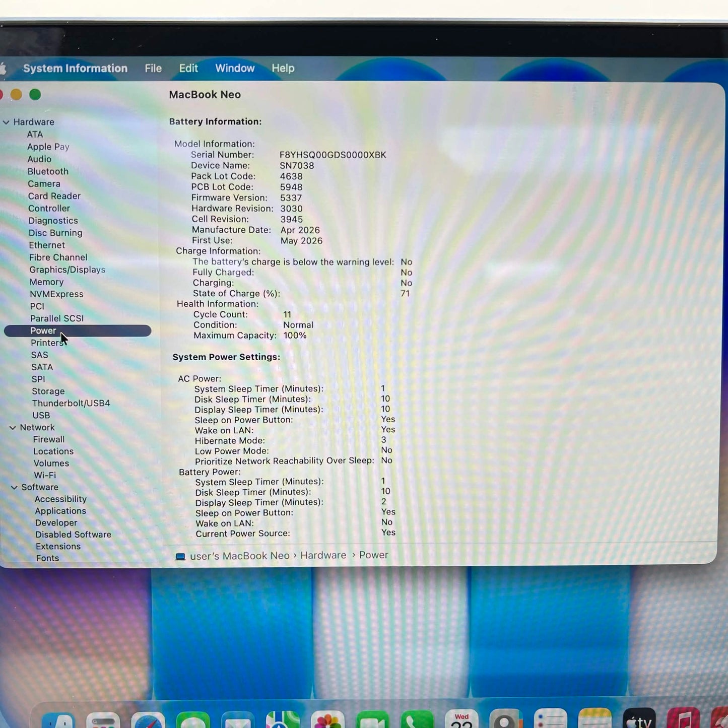This screenshot has width=728, height=728.
Task: Select Bluetooth in the sidebar
Action: (48, 172)
